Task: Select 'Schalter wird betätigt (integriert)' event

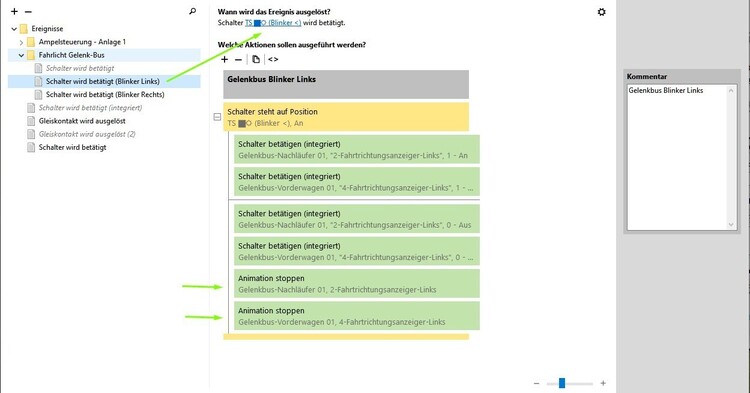Action: [90, 108]
